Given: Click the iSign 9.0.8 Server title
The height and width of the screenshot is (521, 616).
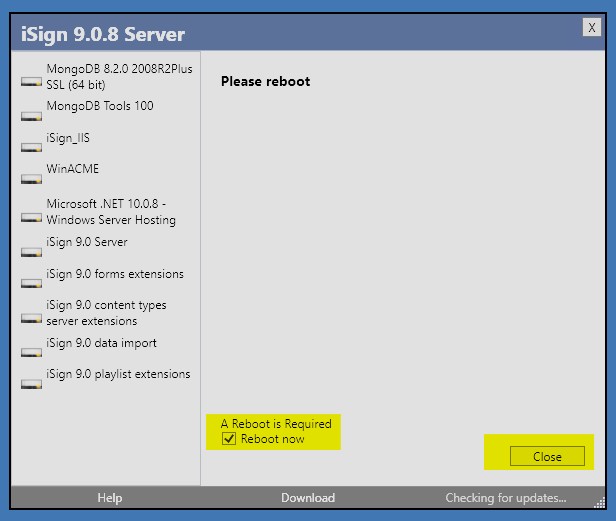Looking at the screenshot, I should 103,34.
